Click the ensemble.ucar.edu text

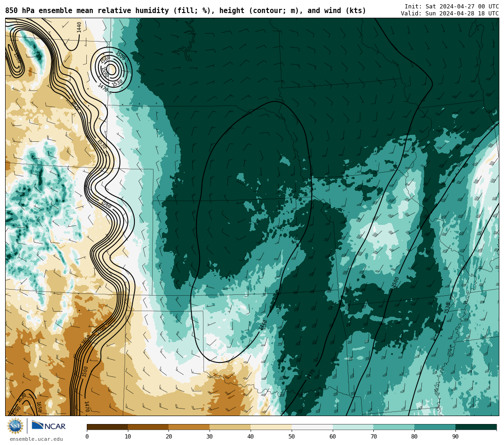[x=36, y=439]
